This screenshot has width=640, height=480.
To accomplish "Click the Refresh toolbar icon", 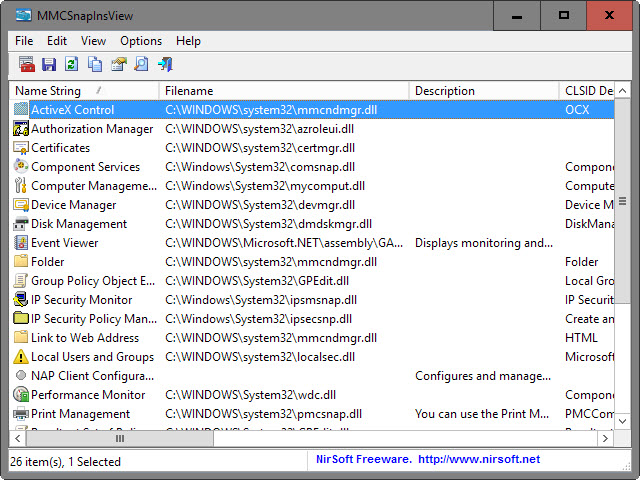I will pyautogui.click(x=72, y=64).
